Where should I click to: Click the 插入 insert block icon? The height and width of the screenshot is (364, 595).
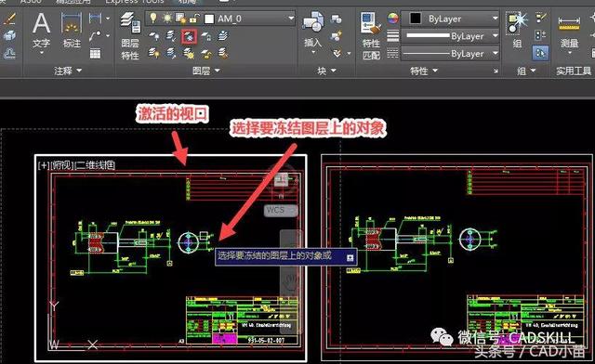(313, 30)
